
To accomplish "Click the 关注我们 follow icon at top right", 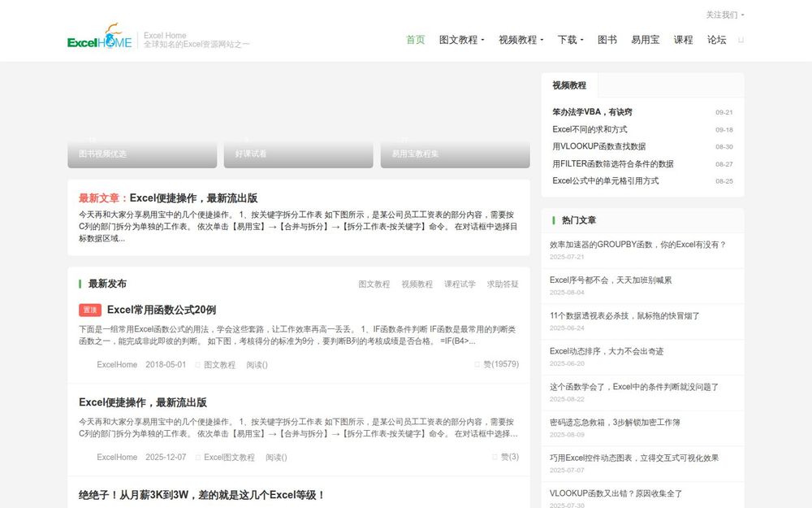I will (722, 14).
